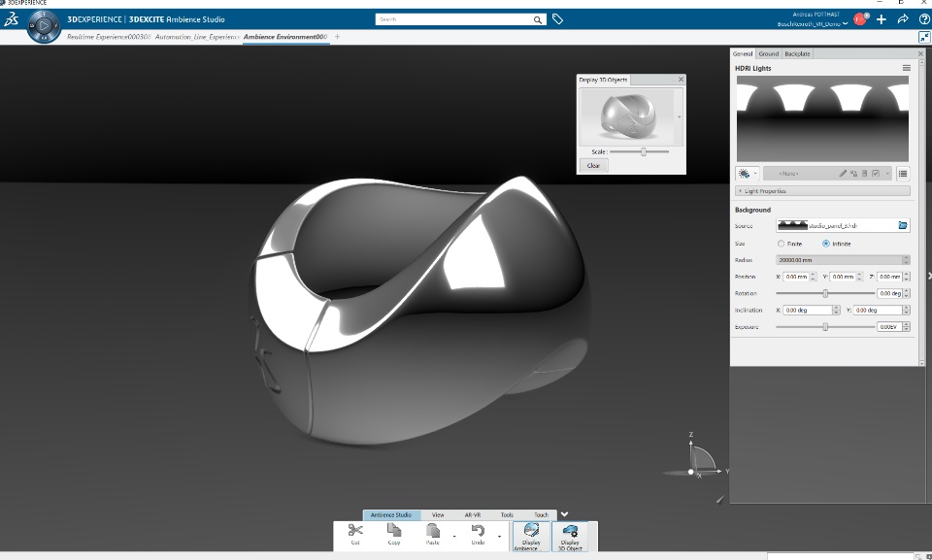Open the View action bar tab
Screen dimensions: 932x560
(438, 514)
